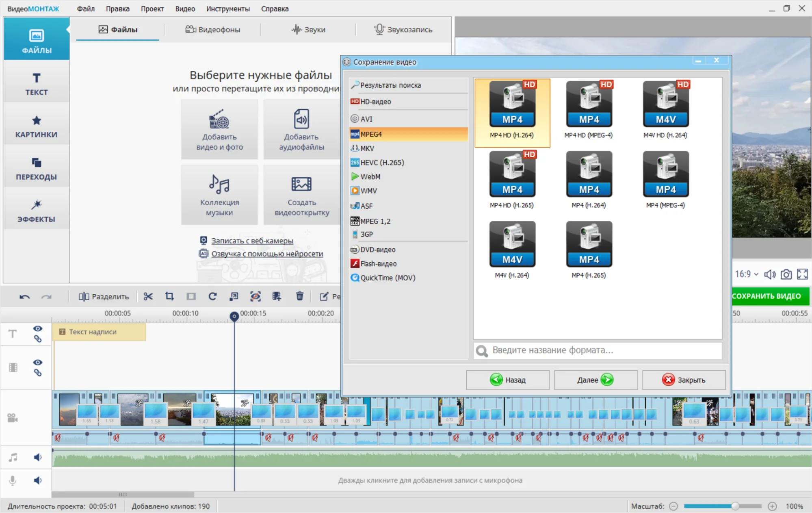Open the Видео menu
This screenshot has height=513, width=812.
coord(185,9)
